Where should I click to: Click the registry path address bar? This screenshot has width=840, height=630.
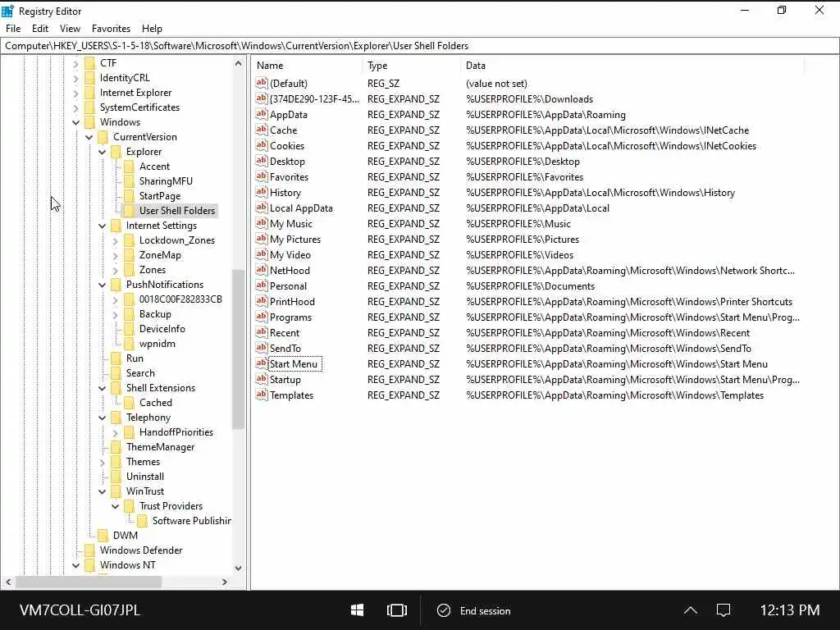click(x=419, y=46)
